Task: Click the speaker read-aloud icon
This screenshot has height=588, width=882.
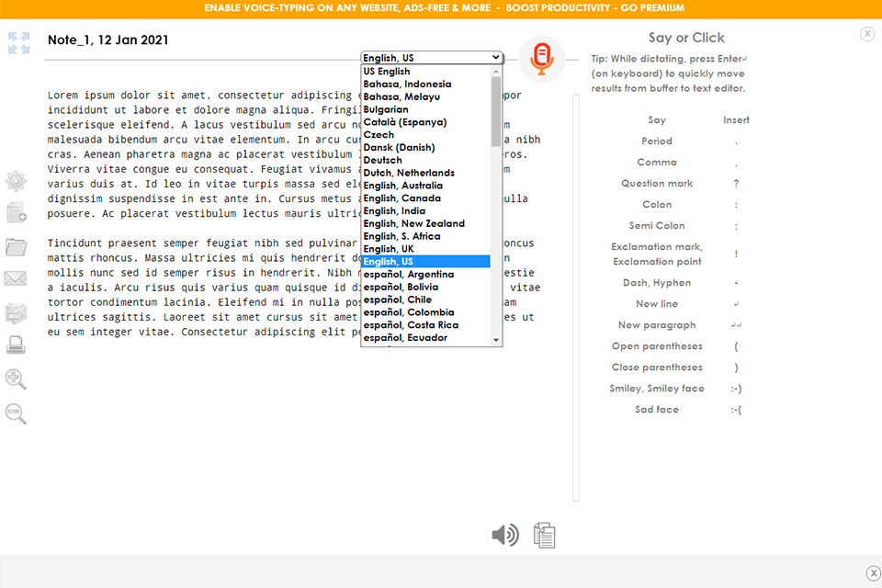Action: coord(505,535)
